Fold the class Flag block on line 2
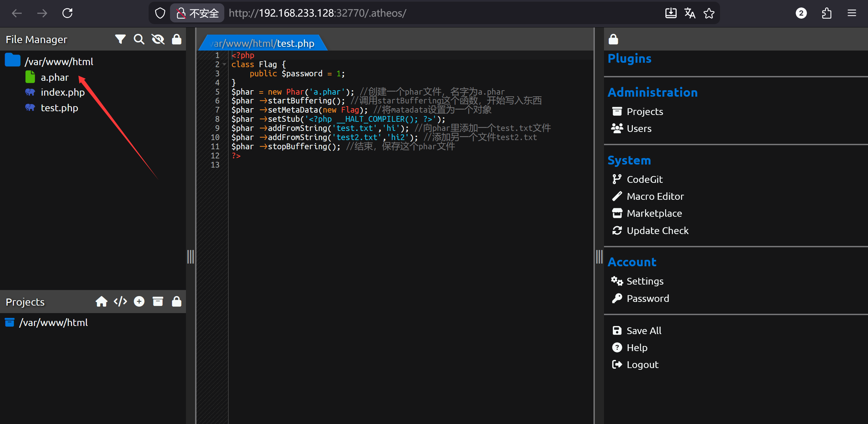 pyautogui.click(x=224, y=64)
